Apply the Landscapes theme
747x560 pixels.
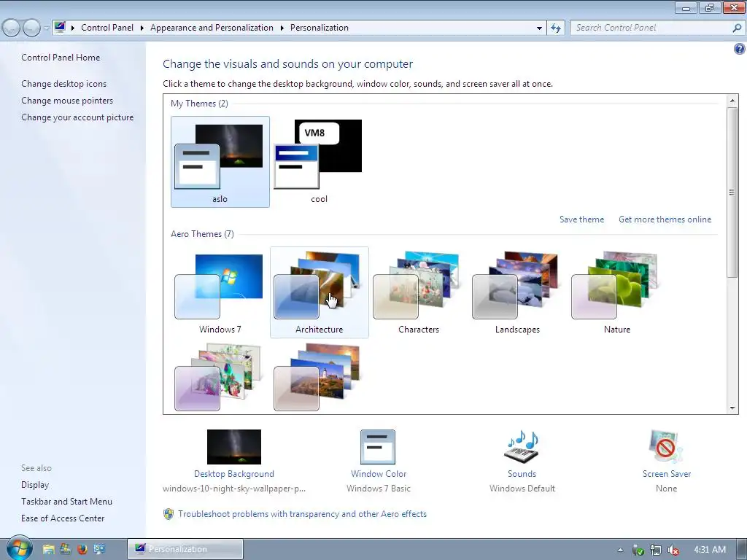tap(517, 292)
